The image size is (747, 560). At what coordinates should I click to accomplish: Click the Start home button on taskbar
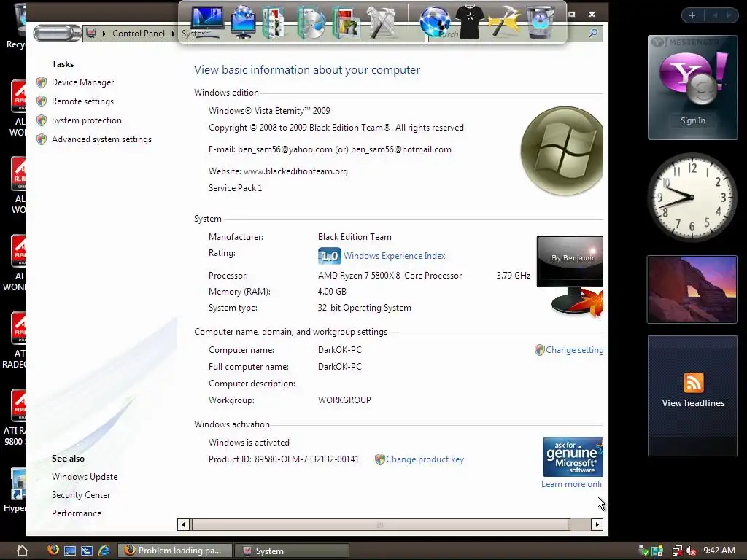[x=22, y=551]
